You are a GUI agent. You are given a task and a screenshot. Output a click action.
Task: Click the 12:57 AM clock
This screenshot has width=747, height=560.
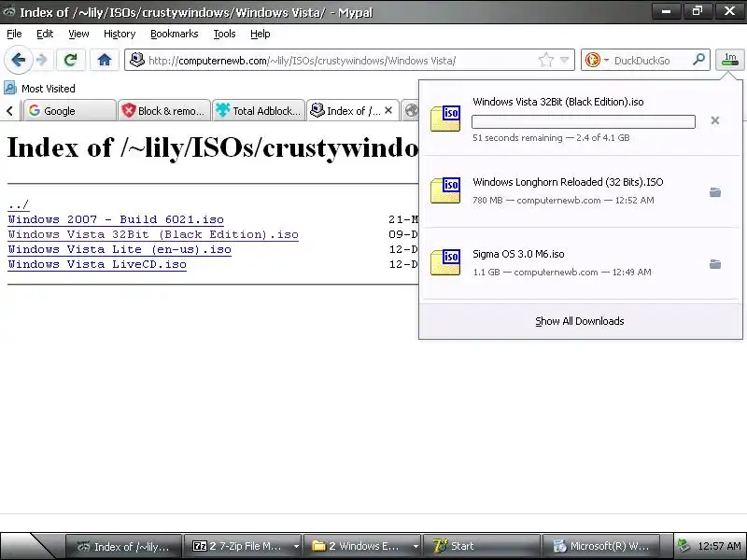719,546
